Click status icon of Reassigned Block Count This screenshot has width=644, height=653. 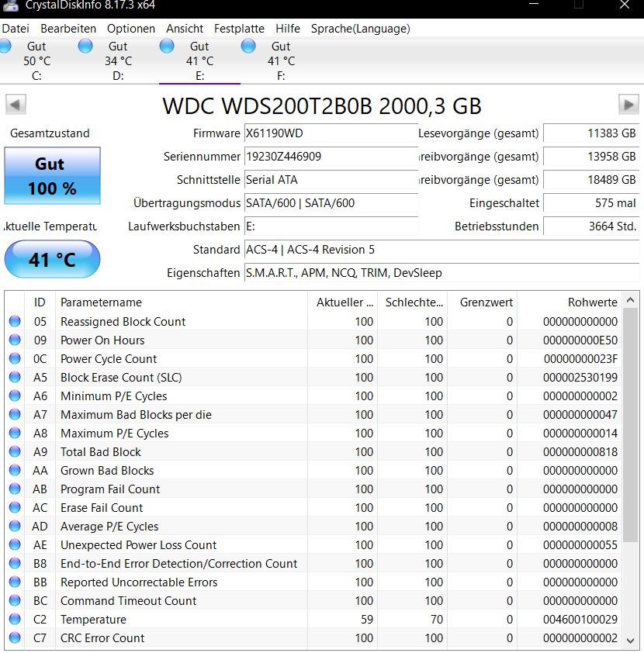pyautogui.click(x=15, y=321)
